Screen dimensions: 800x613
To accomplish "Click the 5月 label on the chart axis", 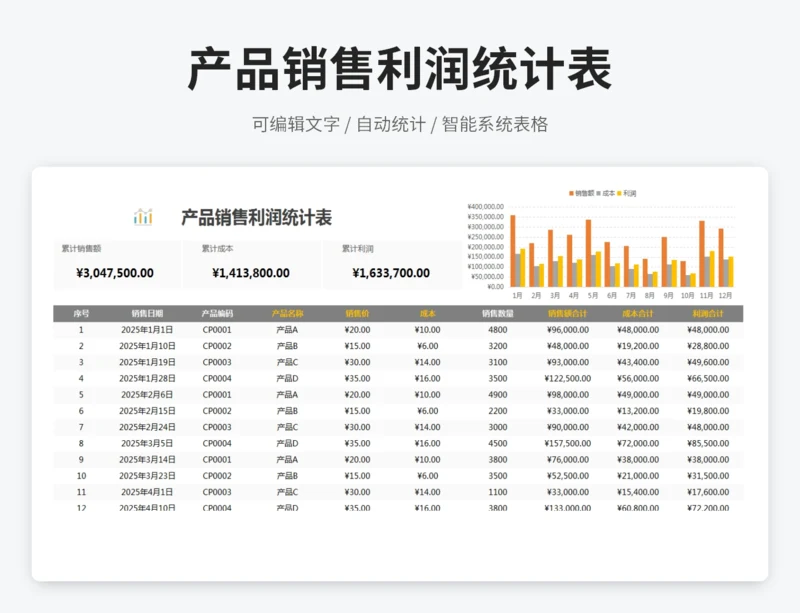I will 592,296.
